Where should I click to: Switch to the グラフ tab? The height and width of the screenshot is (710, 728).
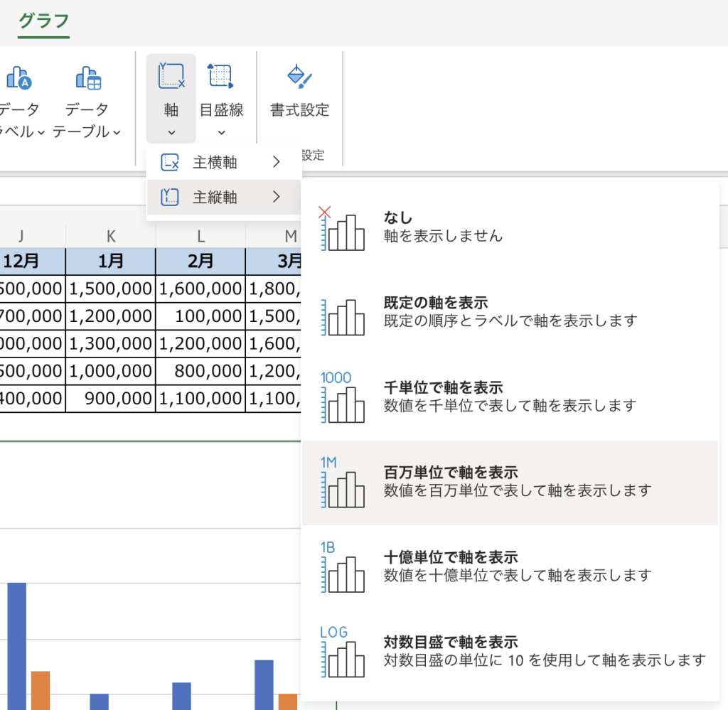click(x=44, y=21)
